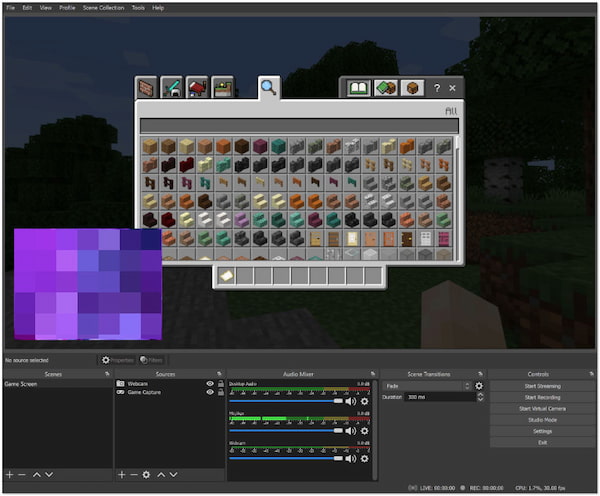Click the Desktop Audio settings gear
600x496 pixels.
point(365,401)
